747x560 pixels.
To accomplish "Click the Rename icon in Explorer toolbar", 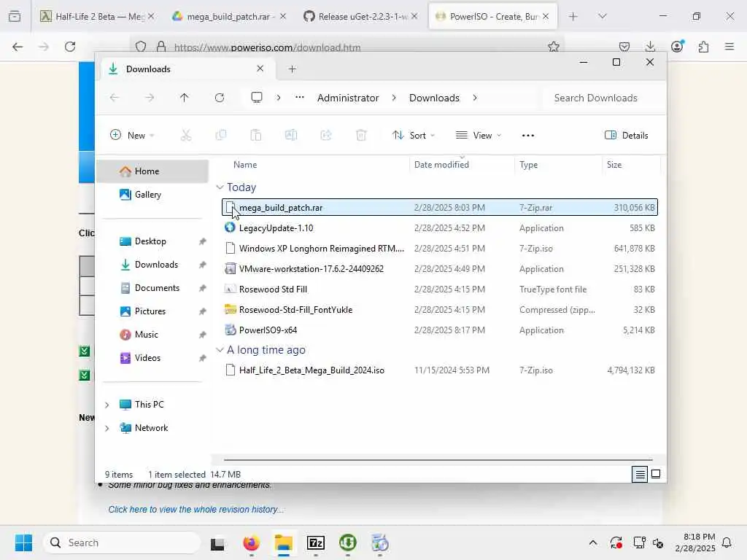I will pyautogui.click(x=291, y=135).
